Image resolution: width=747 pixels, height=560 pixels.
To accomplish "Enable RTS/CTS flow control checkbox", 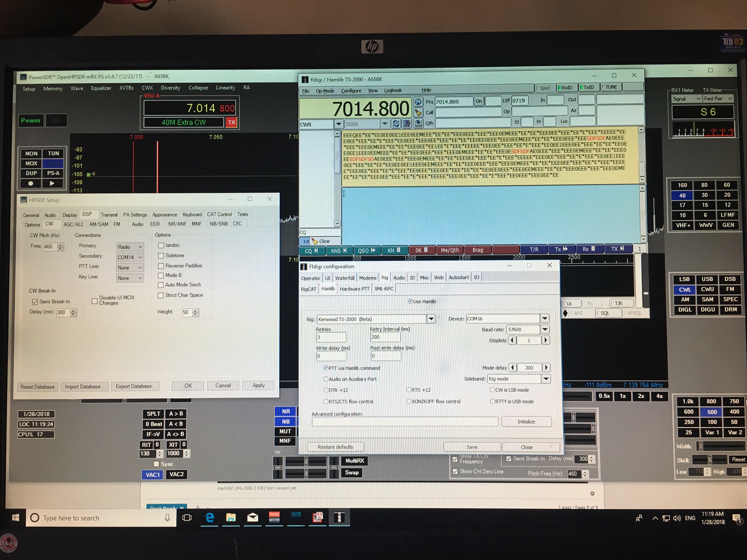I will coord(326,401).
